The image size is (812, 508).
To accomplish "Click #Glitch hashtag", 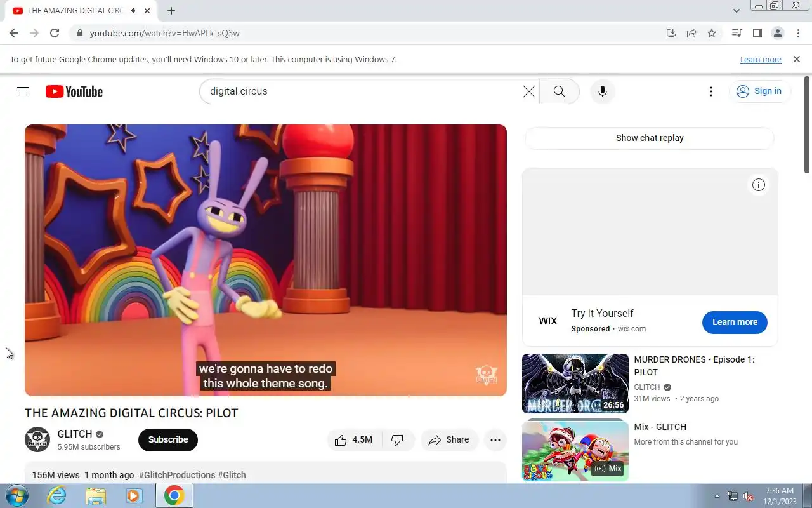I will pyautogui.click(x=232, y=475).
